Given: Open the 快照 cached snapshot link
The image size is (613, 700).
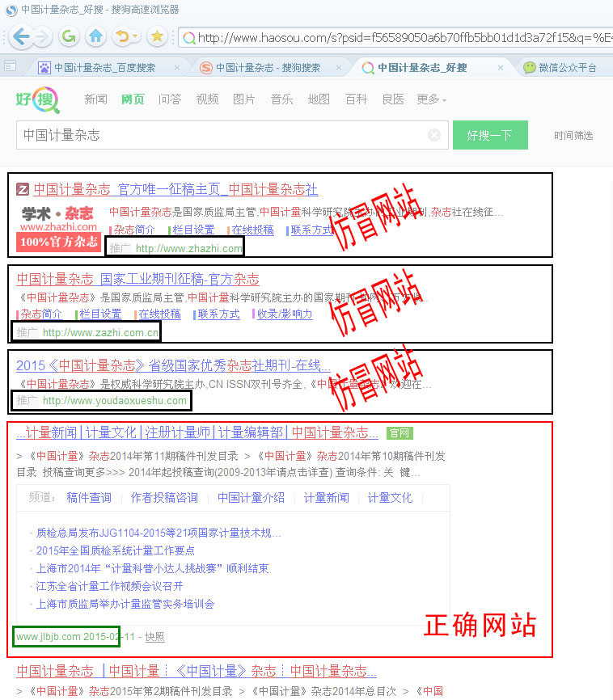Looking at the screenshot, I should [x=154, y=637].
